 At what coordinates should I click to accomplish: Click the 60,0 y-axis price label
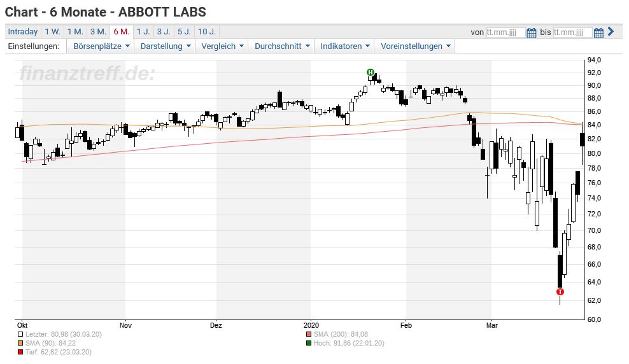coord(595,319)
